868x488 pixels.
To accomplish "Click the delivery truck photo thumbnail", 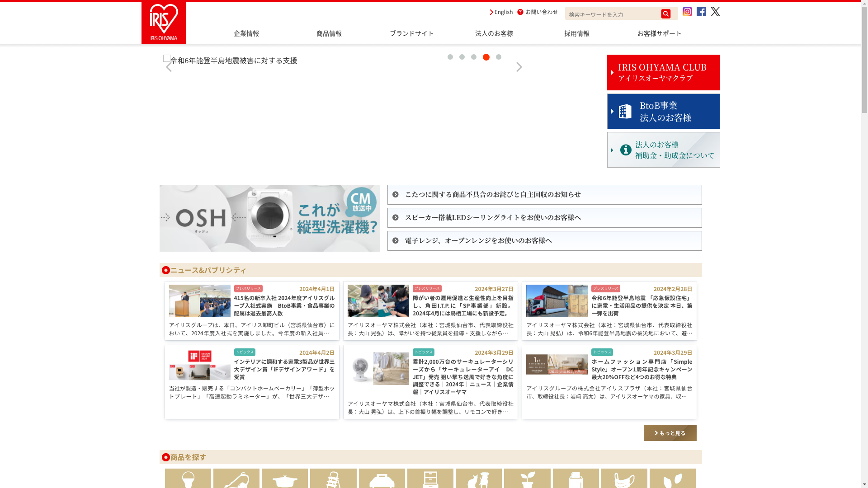I will tap(557, 301).
